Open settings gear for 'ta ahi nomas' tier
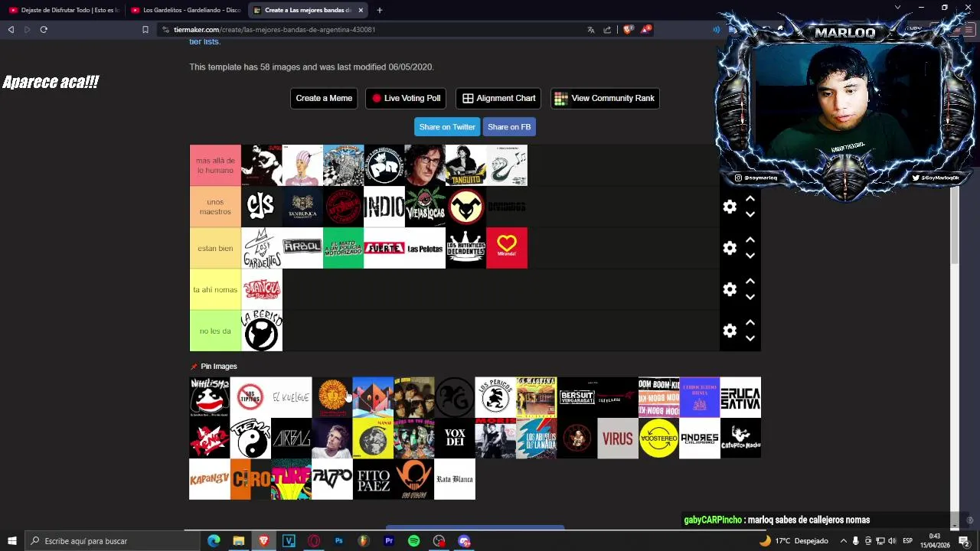The width and height of the screenshot is (980, 551). [x=730, y=289]
